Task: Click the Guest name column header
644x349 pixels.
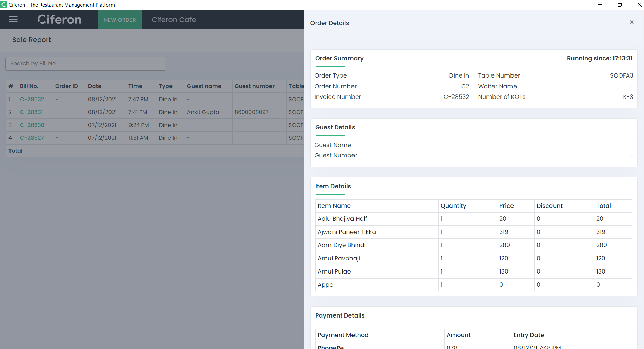Action: [x=204, y=86]
